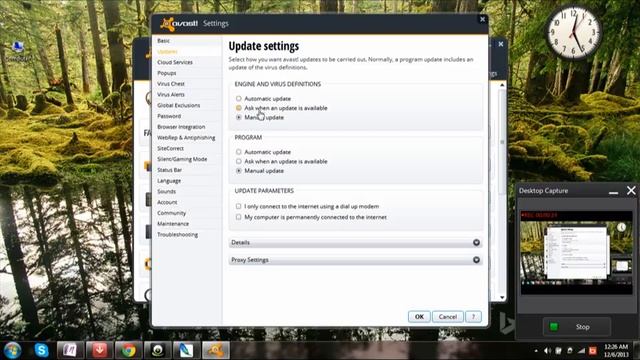Click the scrollbar down arrow in background window
The image size is (640, 360).
coord(502,298)
